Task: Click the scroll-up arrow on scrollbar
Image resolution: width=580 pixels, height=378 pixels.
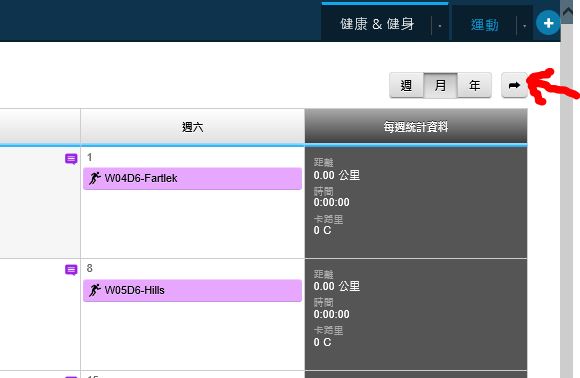Action: point(567,12)
